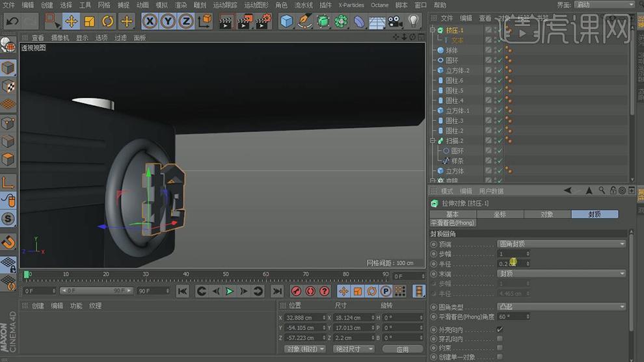This screenshot has height=362, width=644.
Task: Open viewport 摄像机 menu
Action: [x=60, y=38]
